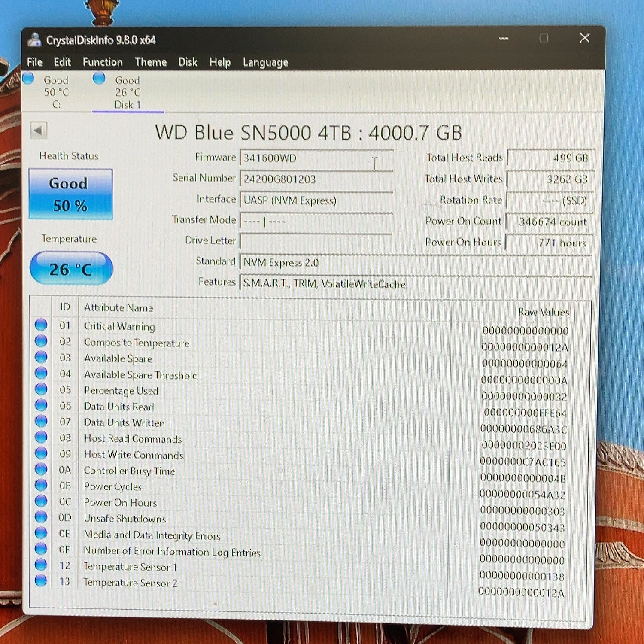
Task: Select the Data Units Written attribute name
Action: (x=125, y=422)
